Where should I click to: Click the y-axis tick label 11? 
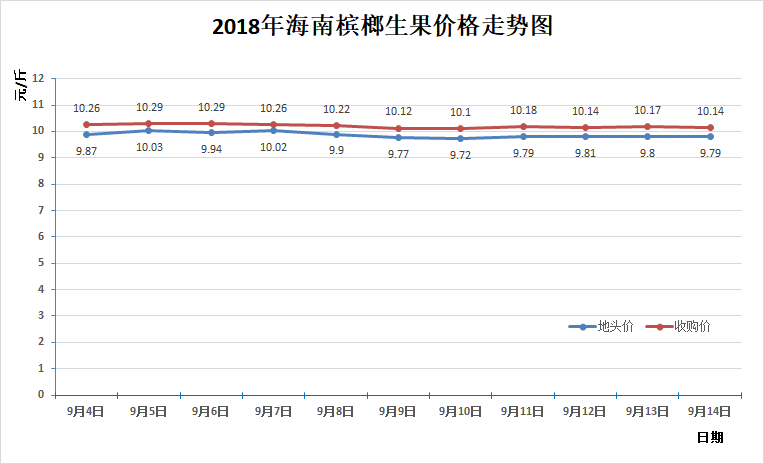pyautogui.click(x=38, y=105)
